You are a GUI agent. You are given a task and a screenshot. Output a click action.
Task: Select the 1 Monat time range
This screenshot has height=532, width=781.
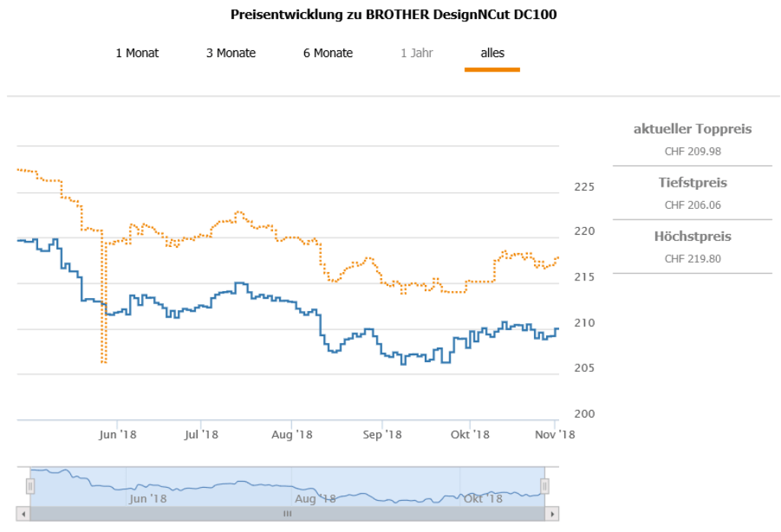tap(137, 53)
